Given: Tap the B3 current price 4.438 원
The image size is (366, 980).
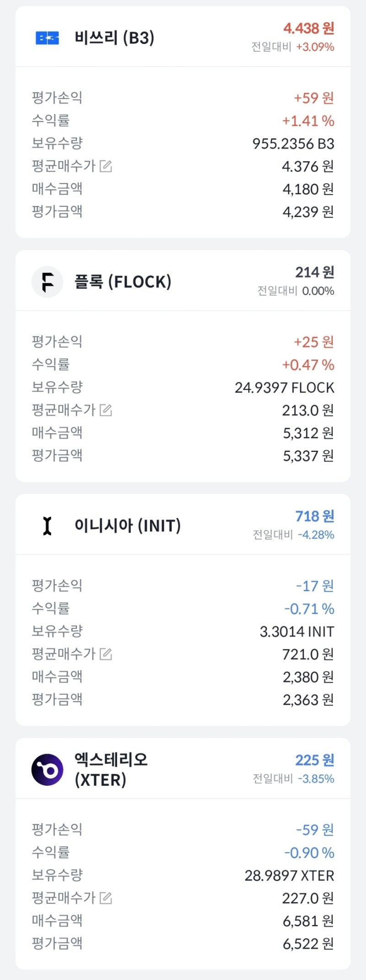Looking at the screenshot, I should tap(308, 28).
